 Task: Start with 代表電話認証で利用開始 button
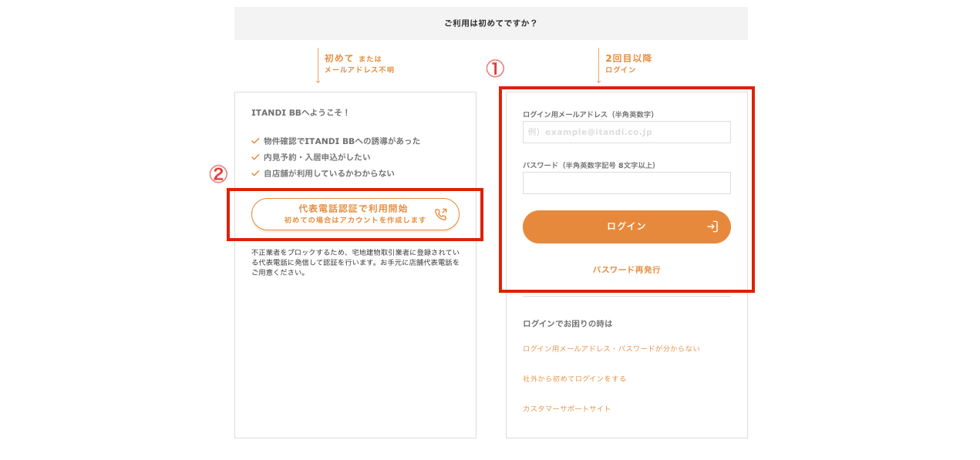point(355,214)
